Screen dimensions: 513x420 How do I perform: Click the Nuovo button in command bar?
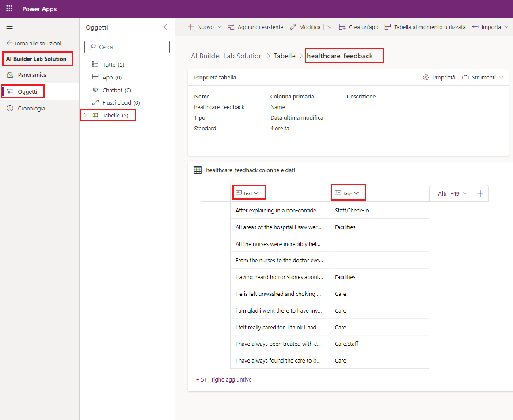coord(201,27)
